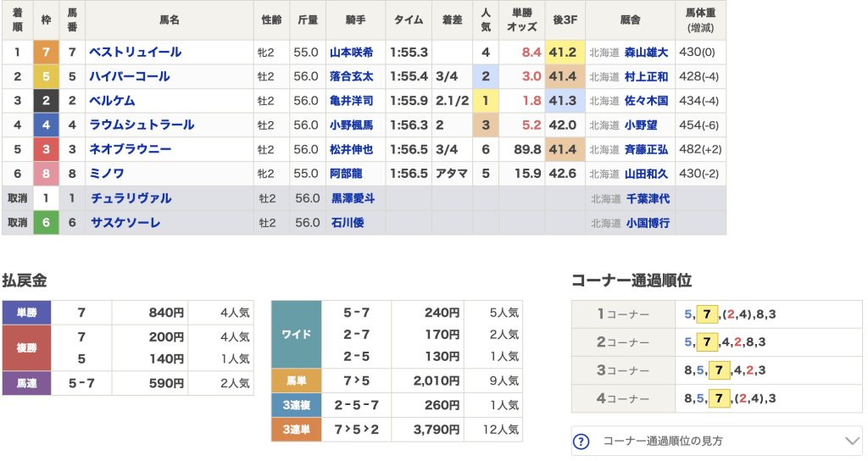Click the 3,790円 payout amount

point(437,430)
